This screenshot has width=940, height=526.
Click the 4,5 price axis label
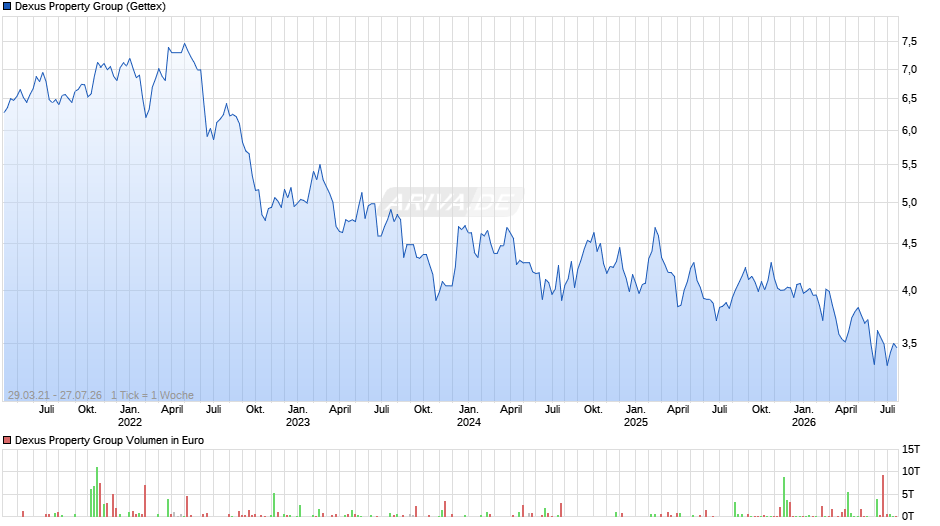pyautogui.click(x=909, y=244)
